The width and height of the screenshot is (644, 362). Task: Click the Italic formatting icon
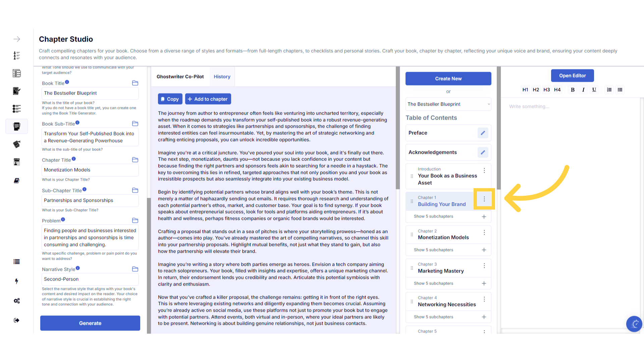point(583,89)
